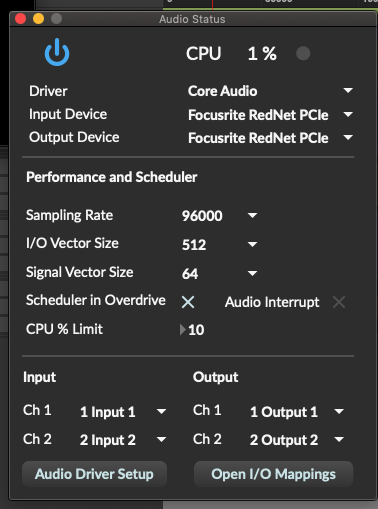The height and width of the screenshot is (509, 378).
Task: Enable the Audio Interrupt checkbox
Action: click(339, 302)
